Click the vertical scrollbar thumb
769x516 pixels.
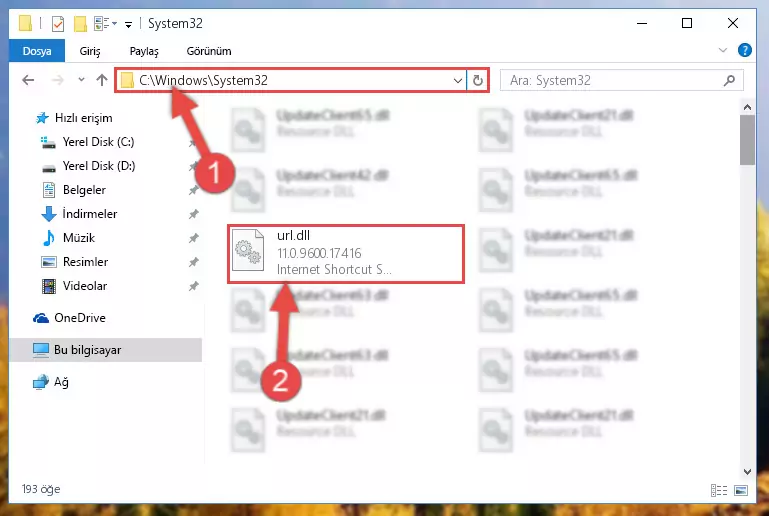click(x=747, y=140)
